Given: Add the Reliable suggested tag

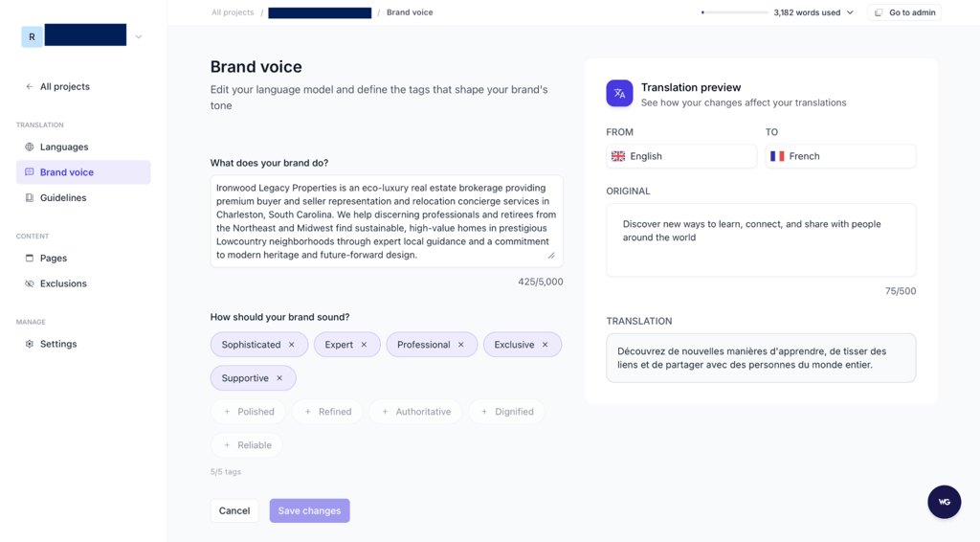Looking at the screenshot, I should (x=247, y=445).
